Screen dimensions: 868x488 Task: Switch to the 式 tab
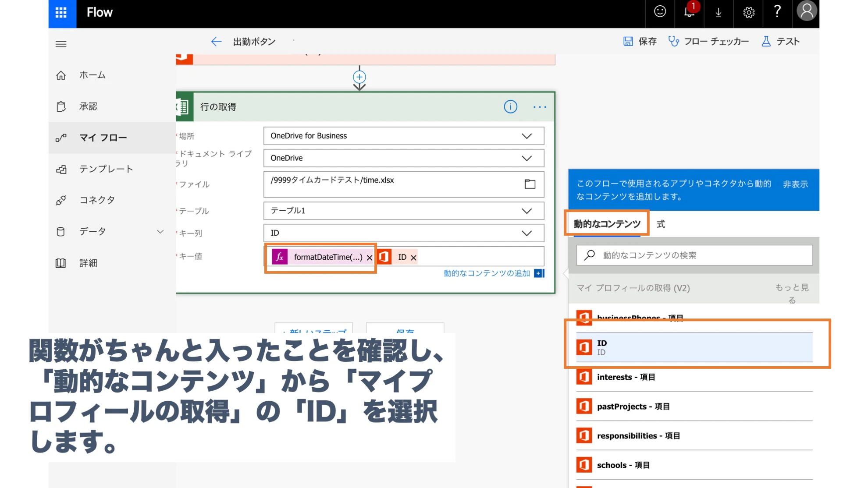661,224
